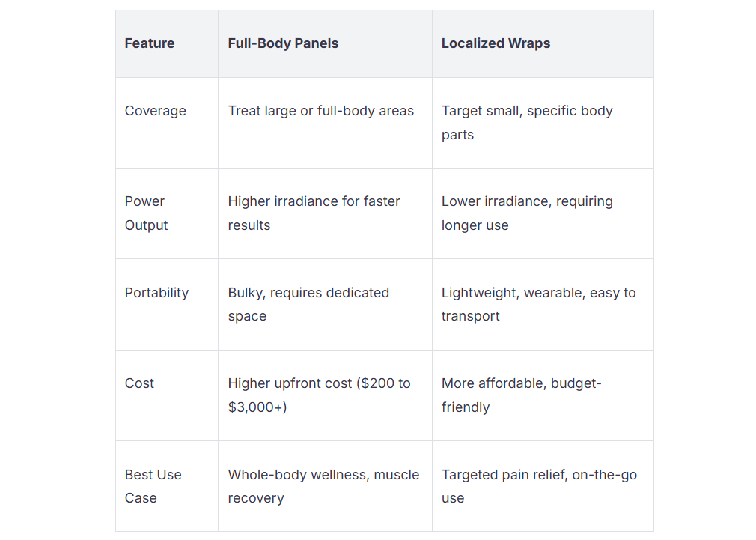Viewport: 756px width, 540px height.
Task: Select the Best Use Case row label
Action: (x=153, y=486)
